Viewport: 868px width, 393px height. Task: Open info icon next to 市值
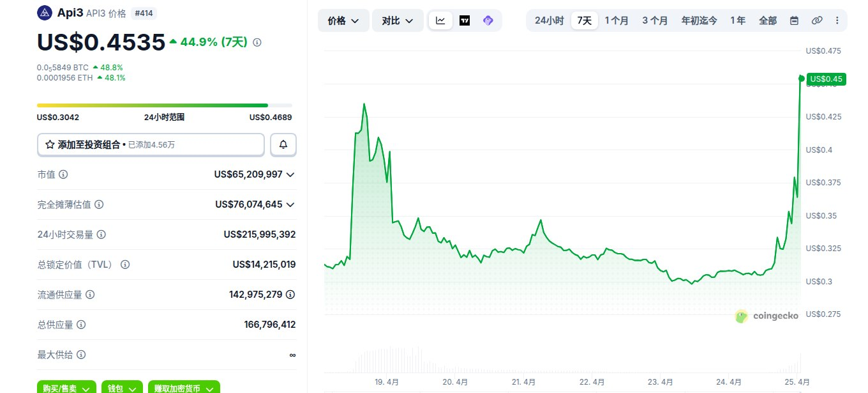[63, 174]
